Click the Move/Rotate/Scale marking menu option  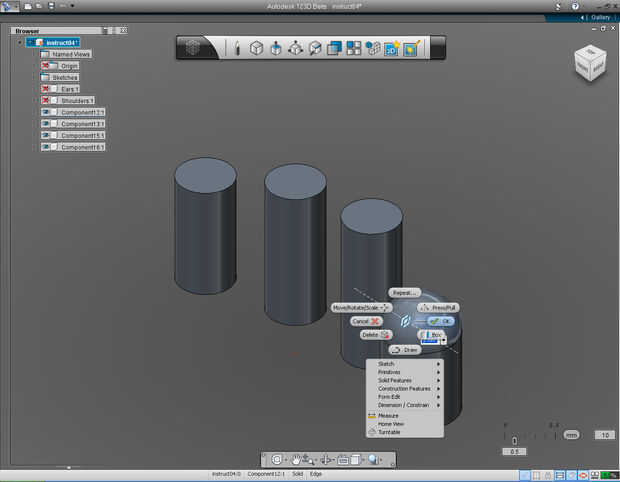tap(360, 308)
